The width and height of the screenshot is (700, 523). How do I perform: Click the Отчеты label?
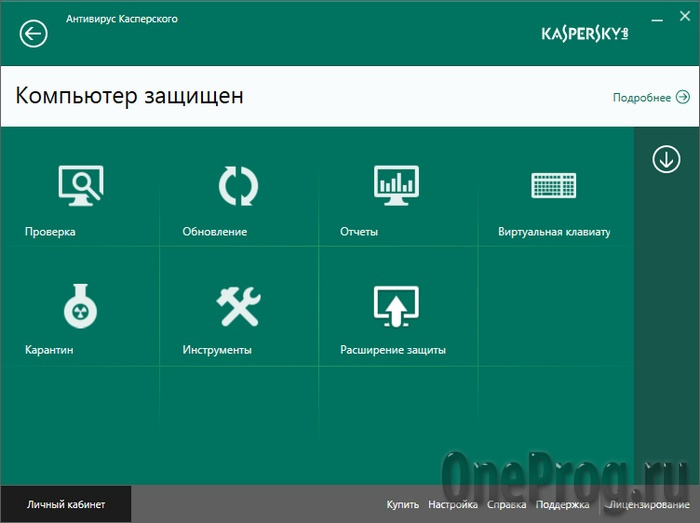[x=359, y=232]
